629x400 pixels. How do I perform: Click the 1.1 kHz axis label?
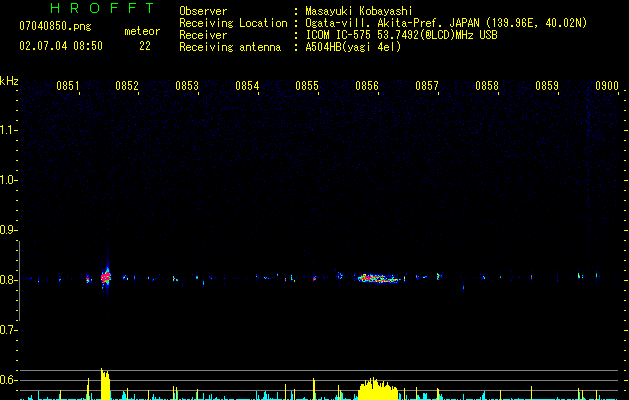7,130
